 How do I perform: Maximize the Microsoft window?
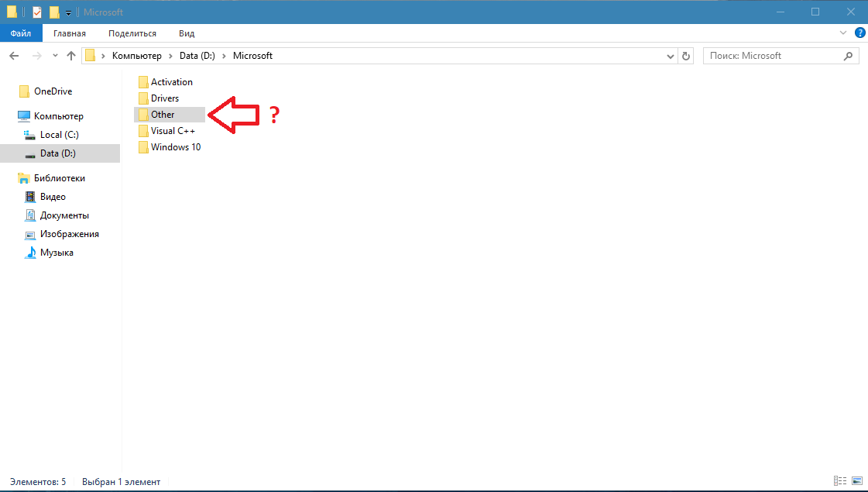point(815,12)
